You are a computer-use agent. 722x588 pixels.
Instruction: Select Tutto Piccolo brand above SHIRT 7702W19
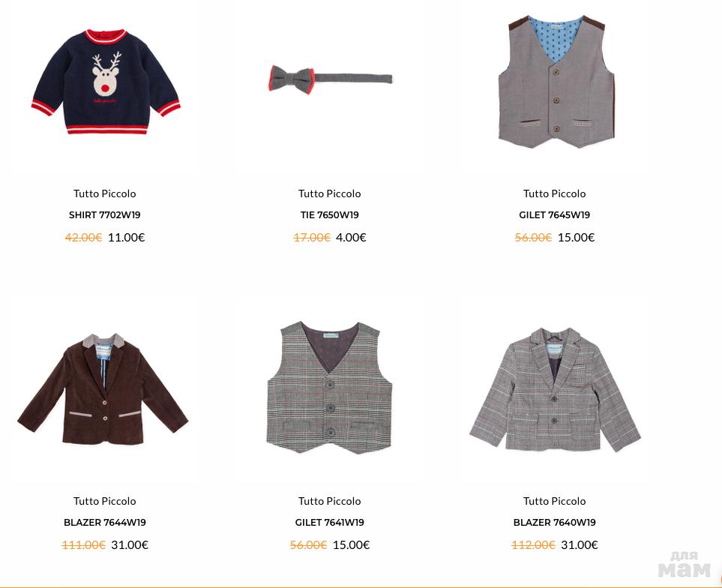pos(104,193)
